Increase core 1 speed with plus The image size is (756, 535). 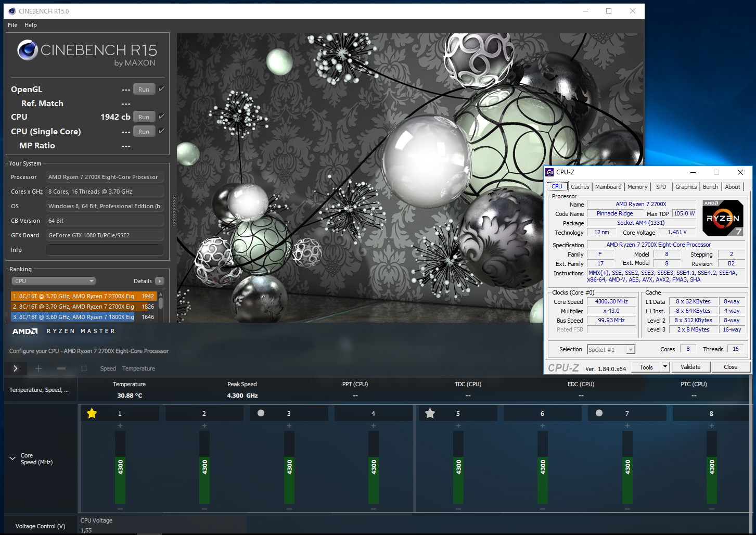click(120, 426)
